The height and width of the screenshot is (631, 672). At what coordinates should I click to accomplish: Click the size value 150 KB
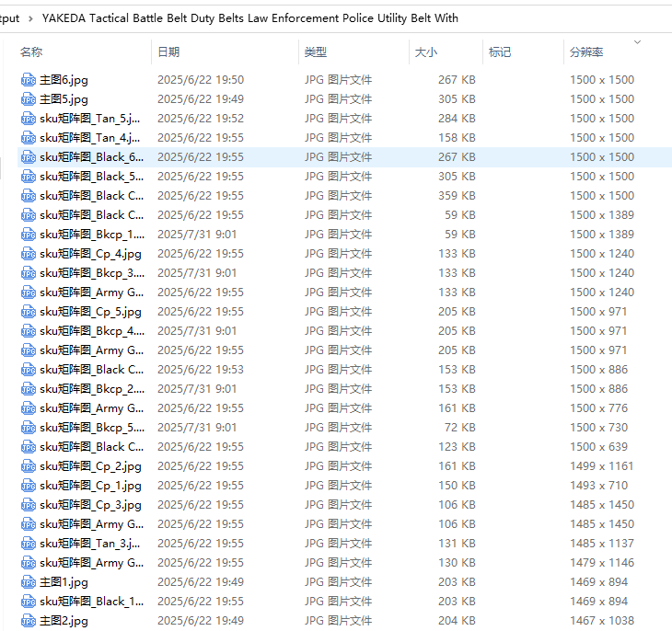coord(457,486)
